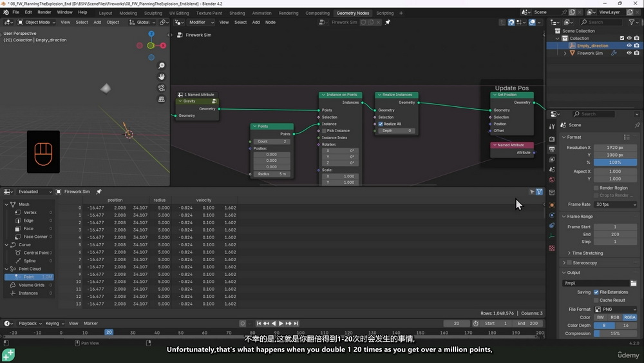Enable the Render Region checkbox
This screenshot has height=363, width=644.
tap(596, 188)
